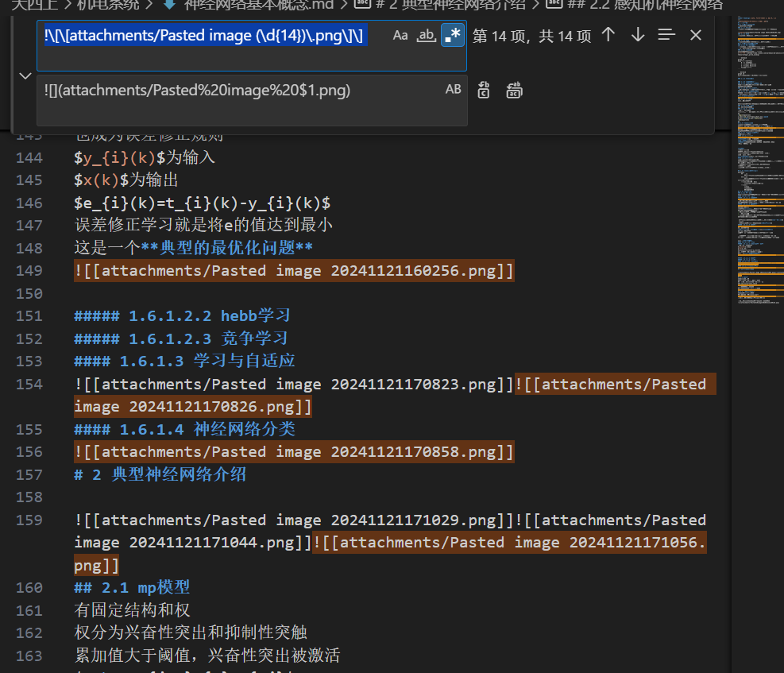Toggle Match Case in find box

tap(400, 35)
